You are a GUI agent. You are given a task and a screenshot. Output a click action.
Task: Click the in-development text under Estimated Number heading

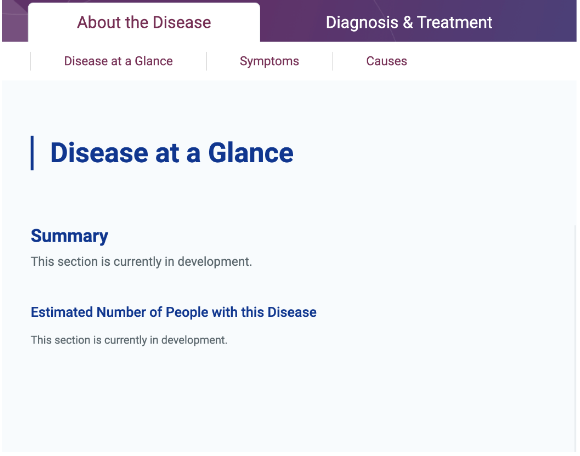pos(129,340)
